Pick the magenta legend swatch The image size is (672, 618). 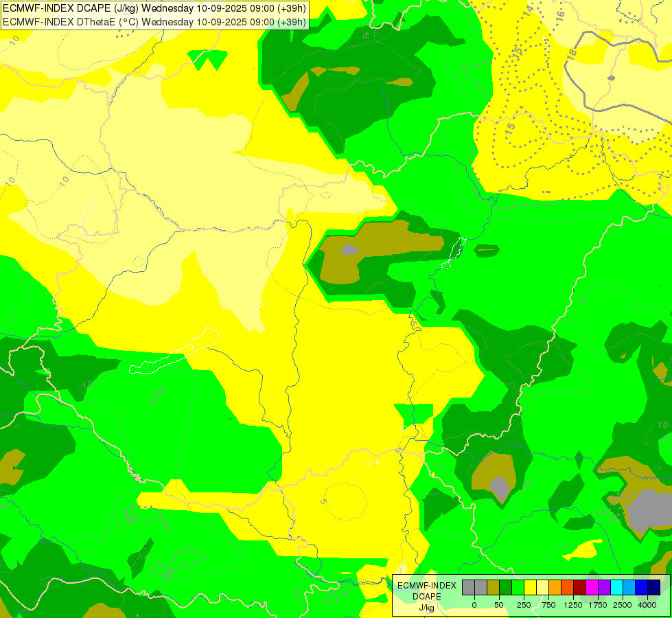click(592, 588)
